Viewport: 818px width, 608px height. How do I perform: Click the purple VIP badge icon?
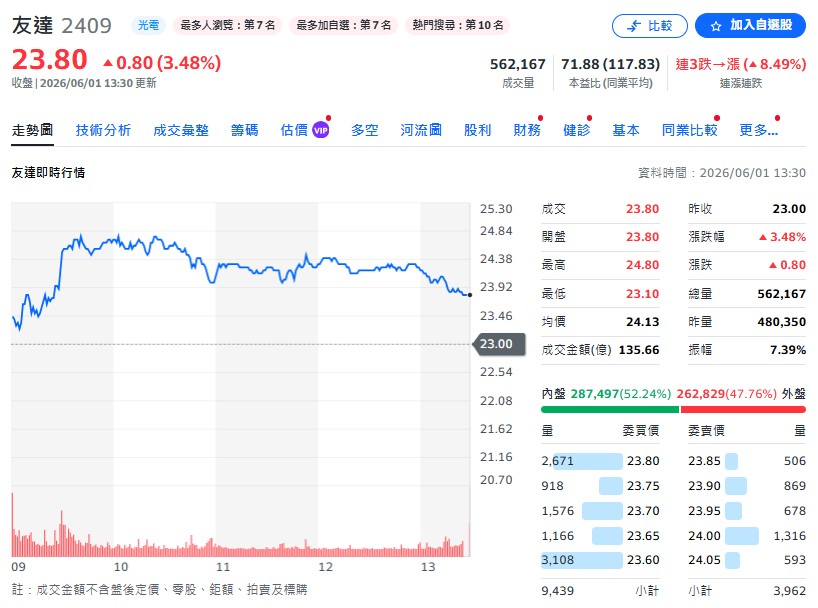click(x=320, y=130)
